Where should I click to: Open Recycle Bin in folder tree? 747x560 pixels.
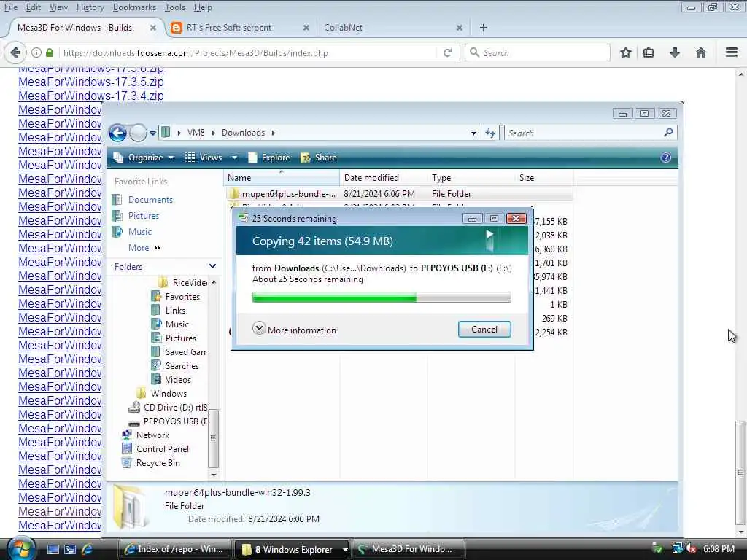click(151, 462)
